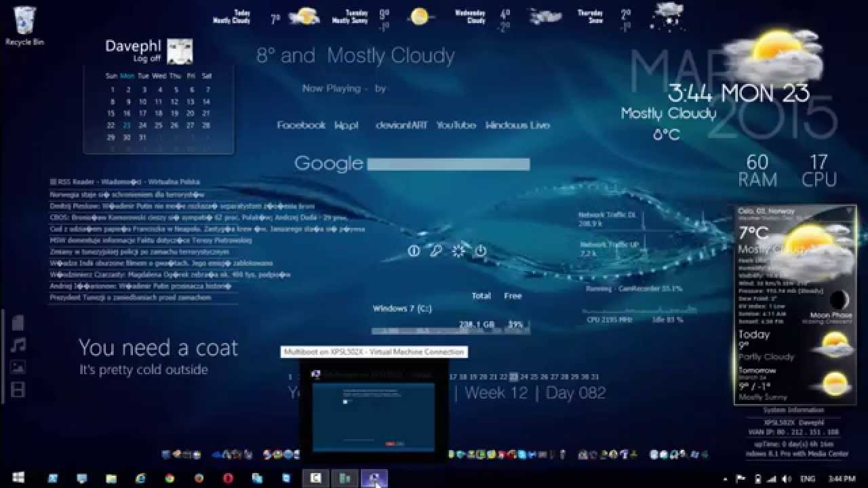Launch Firefox from the taskbar
Screen dimensions: 868x488
[199, 478]
